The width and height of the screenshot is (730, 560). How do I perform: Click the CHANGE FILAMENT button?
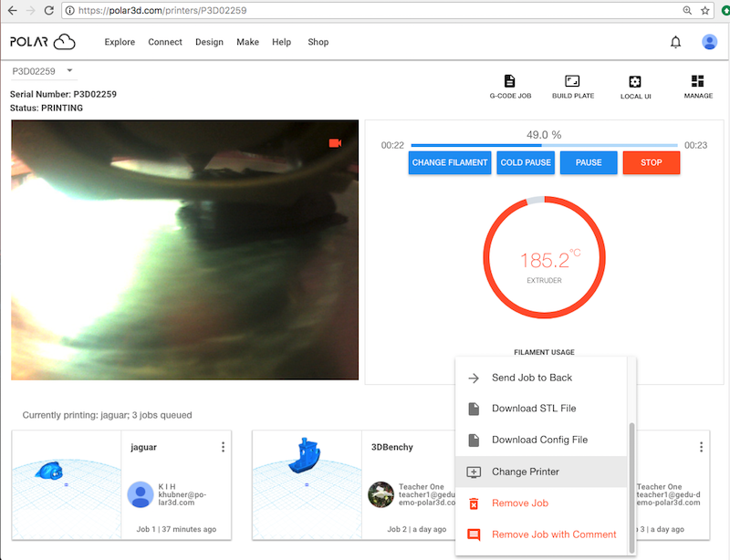[x=450, y=162]
